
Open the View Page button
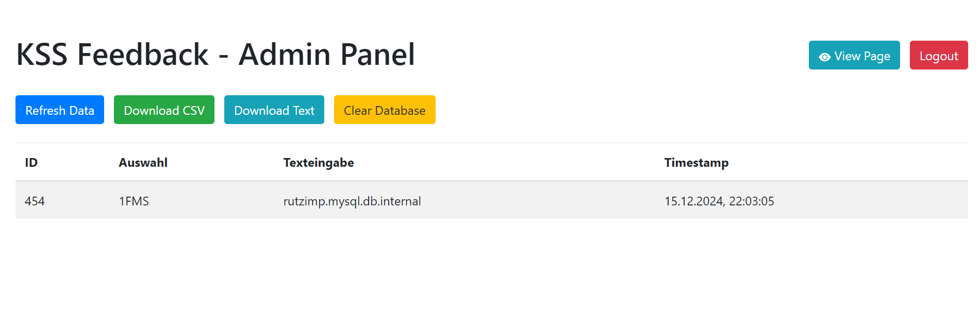coord(854,55)
